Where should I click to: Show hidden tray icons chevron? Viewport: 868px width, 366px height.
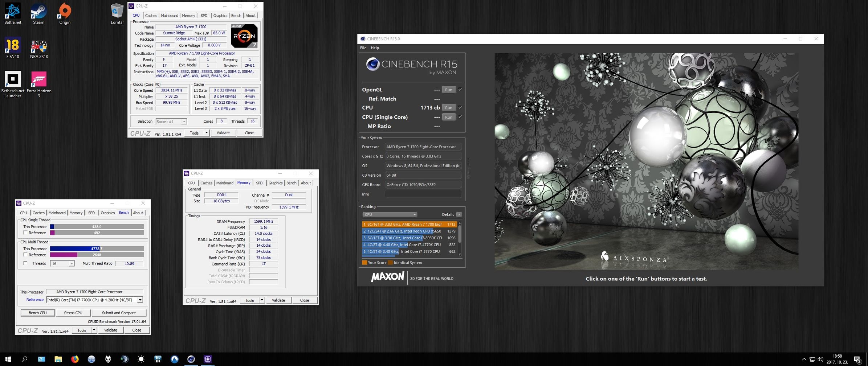(804, 359)
